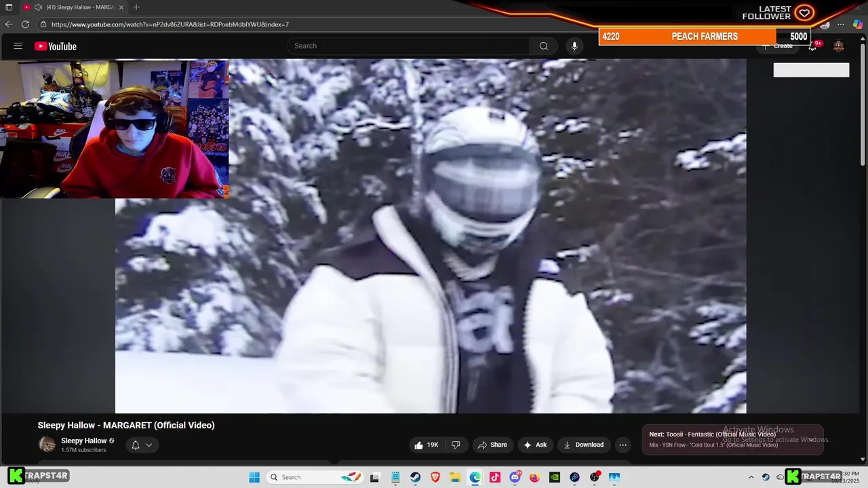Go to the YouTube home logo
868x488 pixels.
coord(56,46)
